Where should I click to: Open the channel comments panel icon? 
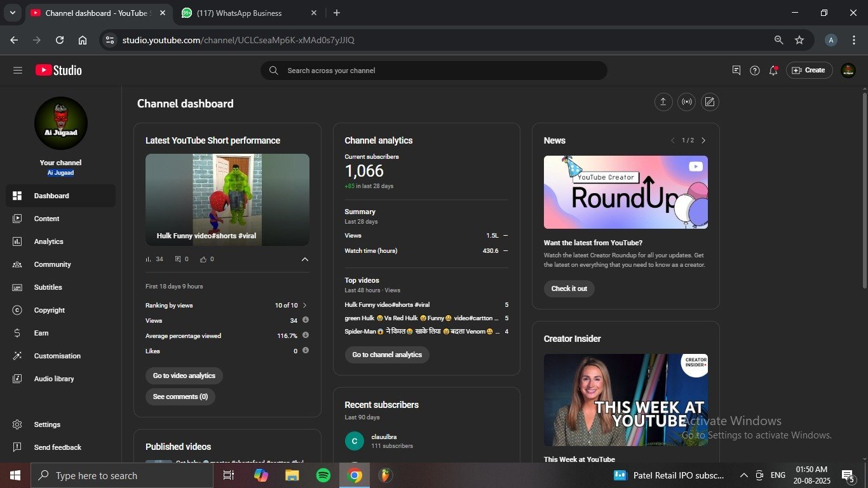(736, 71)
